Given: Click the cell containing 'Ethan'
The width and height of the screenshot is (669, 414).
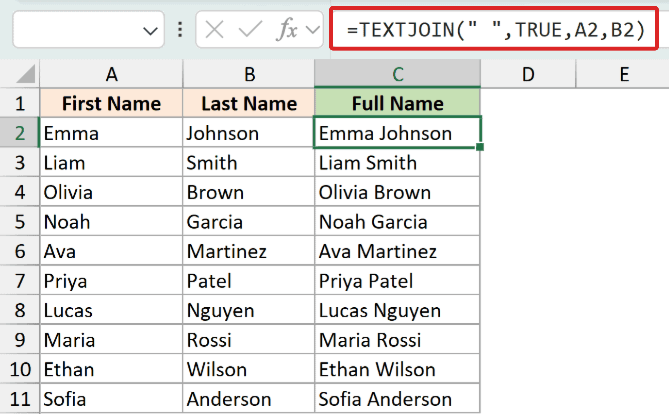Looking at the screenshot, I should pyautogui.click(x=111, y=369).
